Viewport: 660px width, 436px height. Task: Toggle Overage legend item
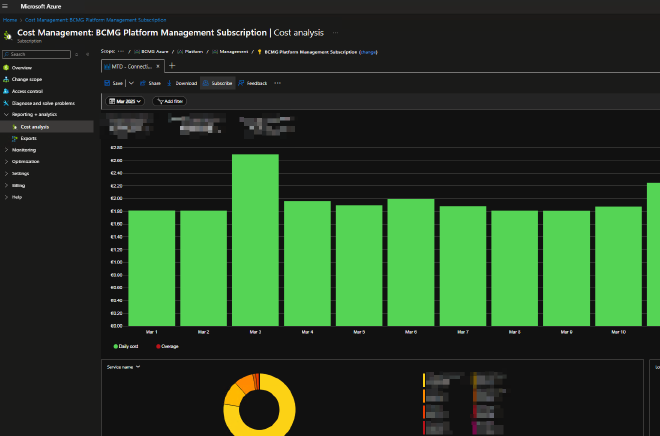(170, 346)
